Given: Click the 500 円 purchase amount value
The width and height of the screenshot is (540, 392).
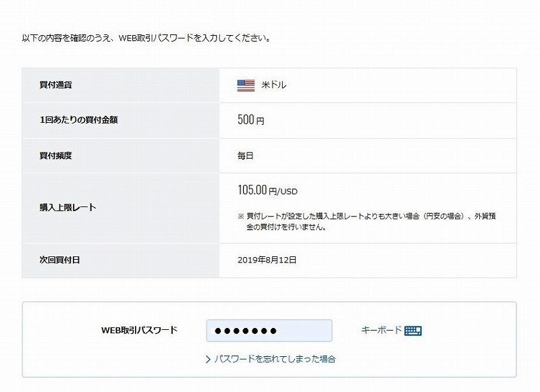Looking at the screenshot, I should (x=251, y=120).
